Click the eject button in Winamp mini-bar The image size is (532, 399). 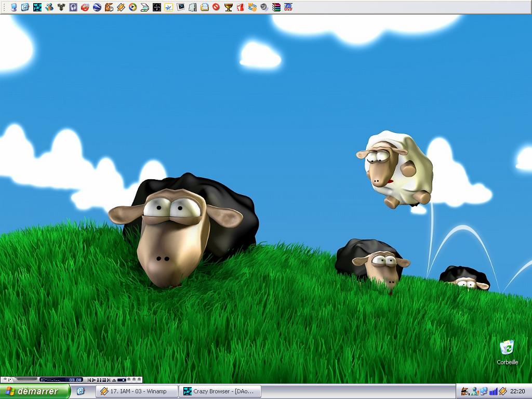click(x=114, y=380)
